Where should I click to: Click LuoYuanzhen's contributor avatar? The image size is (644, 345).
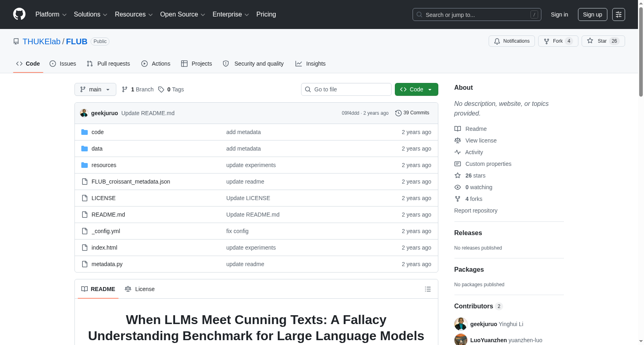tap(461, 340)
